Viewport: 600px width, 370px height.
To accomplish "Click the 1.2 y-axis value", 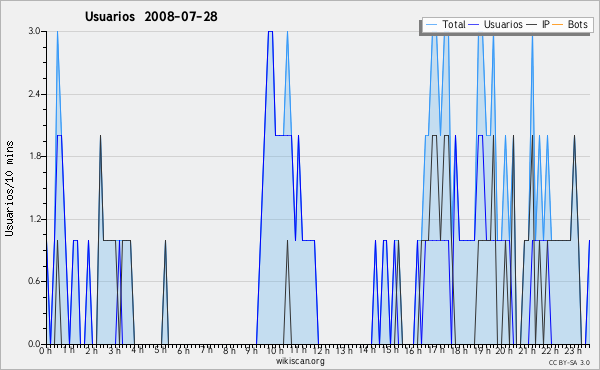I will point(34,219).
